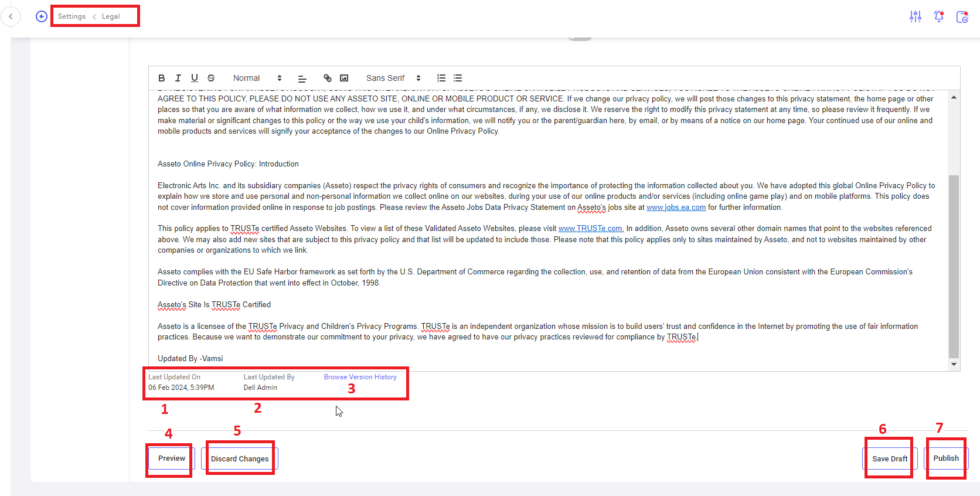Click the 'Dell Admin' updated-by value
Viewport: 980px width, 496px height.
(260, 388)
